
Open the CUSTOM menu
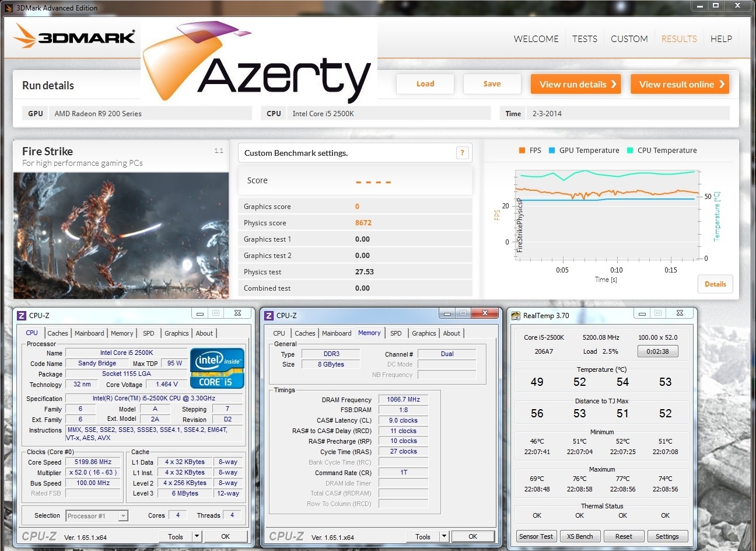click(629, 39)
